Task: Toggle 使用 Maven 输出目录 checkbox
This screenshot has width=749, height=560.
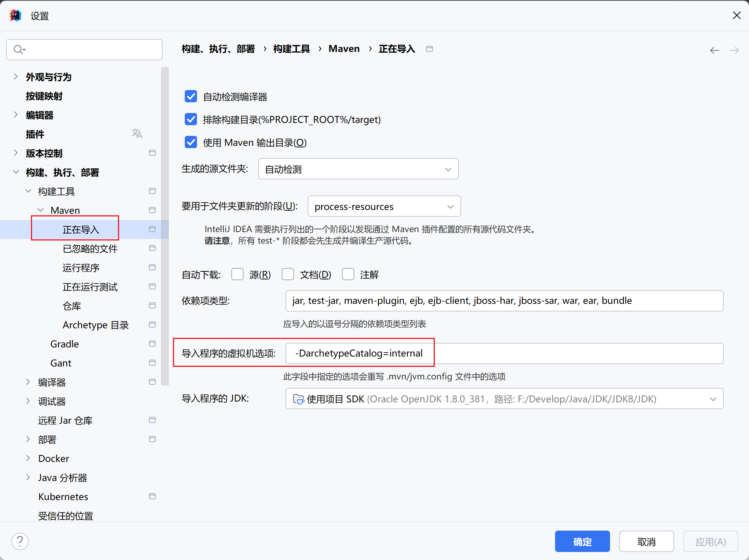Action: click(x=191, y=142)
